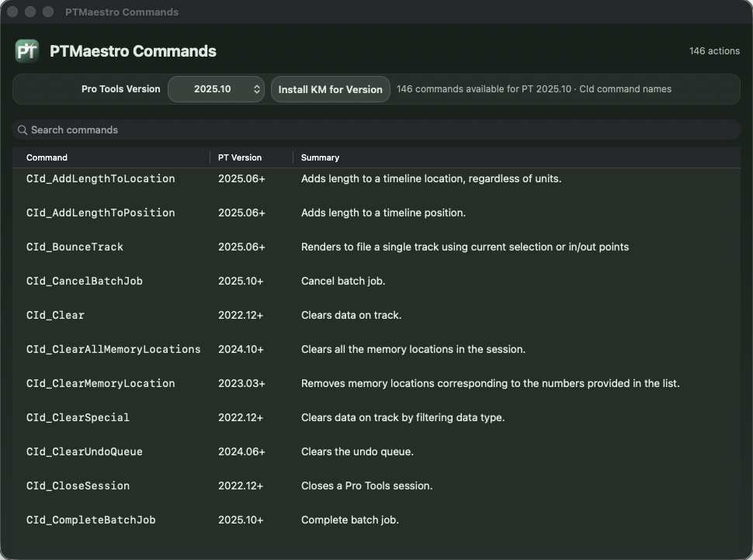Select the CId_ClearSpecial command
Screen dimensions: 753x560
coord(78,417)
